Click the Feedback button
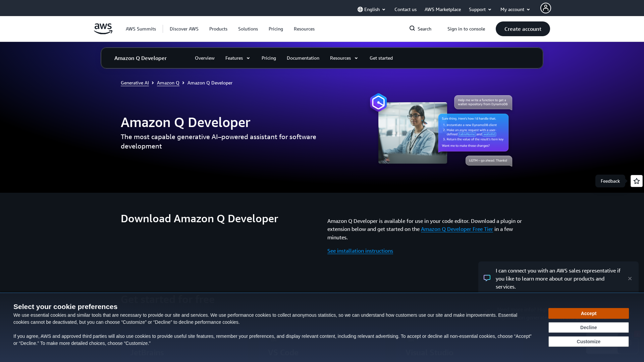 coord(610,181)
